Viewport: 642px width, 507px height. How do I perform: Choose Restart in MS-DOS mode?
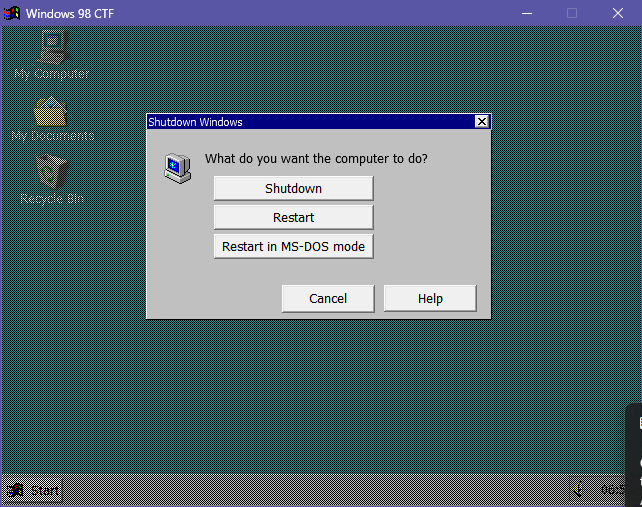(x=294, y=247)
